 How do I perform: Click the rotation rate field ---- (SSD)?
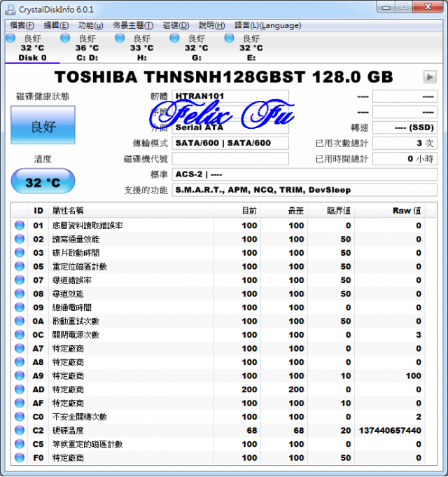tap(405, 127)
